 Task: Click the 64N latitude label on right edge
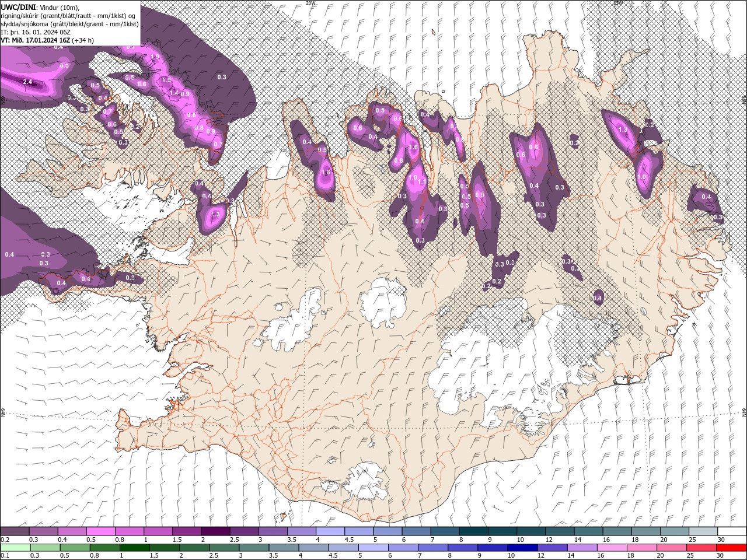(743, 413)
